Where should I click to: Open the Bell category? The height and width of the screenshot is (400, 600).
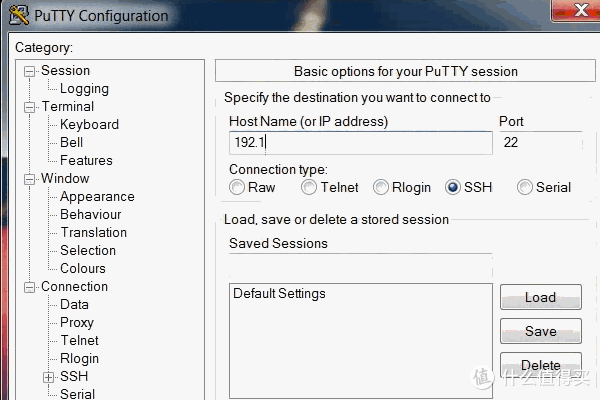tap(72, 142)
